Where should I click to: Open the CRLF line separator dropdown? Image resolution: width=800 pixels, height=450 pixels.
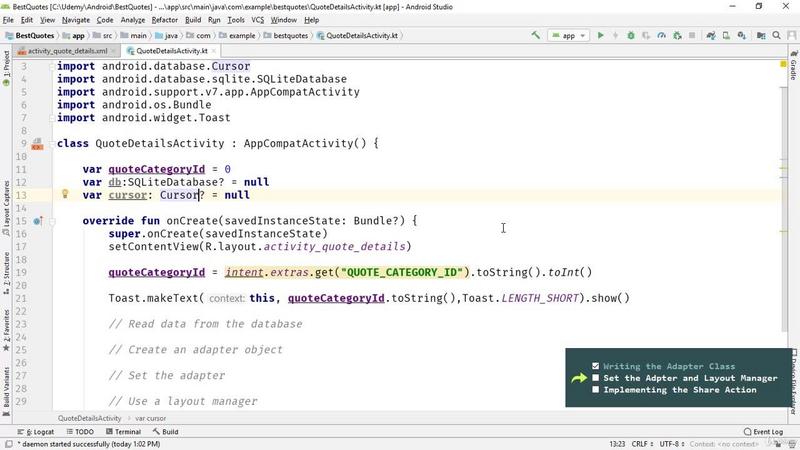click(642, 444)
